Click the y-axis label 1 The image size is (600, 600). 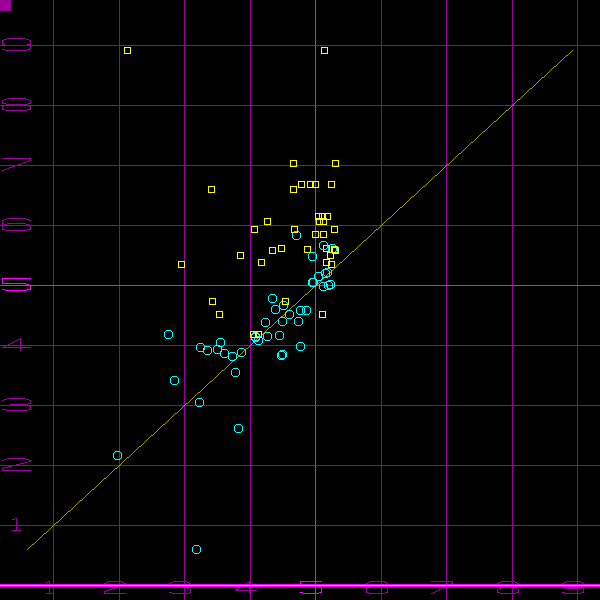pyautogui.click(x=15, y=525)
